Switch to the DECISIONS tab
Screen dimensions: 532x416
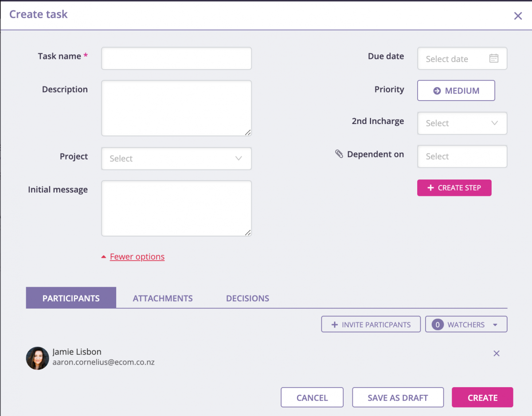pos(247,298)
